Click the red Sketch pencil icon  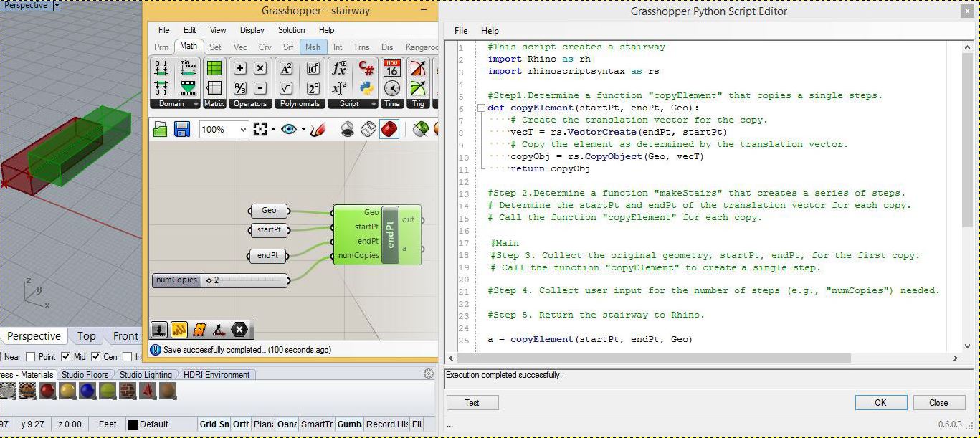319,130
